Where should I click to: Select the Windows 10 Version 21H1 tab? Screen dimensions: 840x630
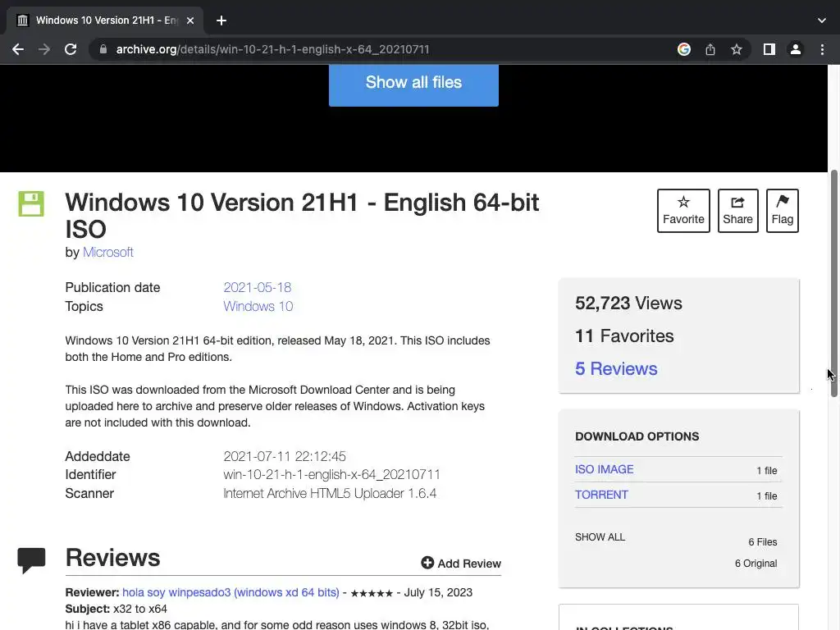point(104,21)
